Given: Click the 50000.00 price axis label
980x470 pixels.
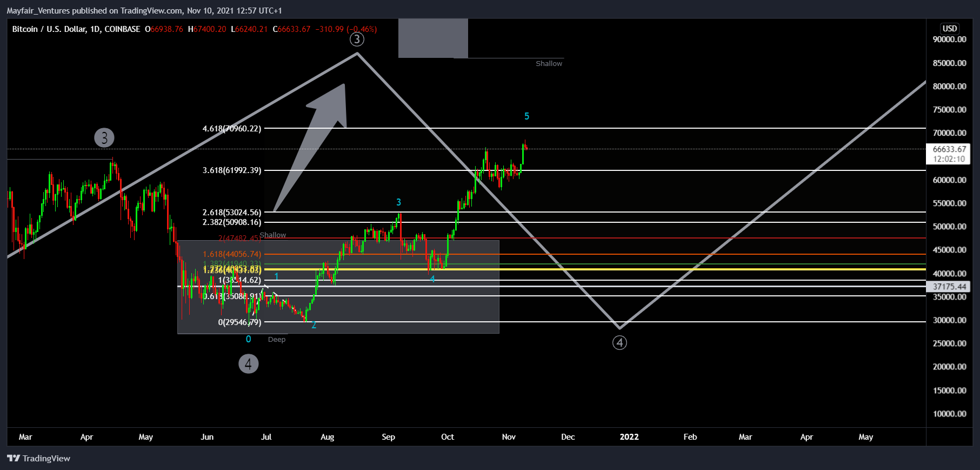Looking at the screenshot, I should pyautogui.click(x=949, y=227).
